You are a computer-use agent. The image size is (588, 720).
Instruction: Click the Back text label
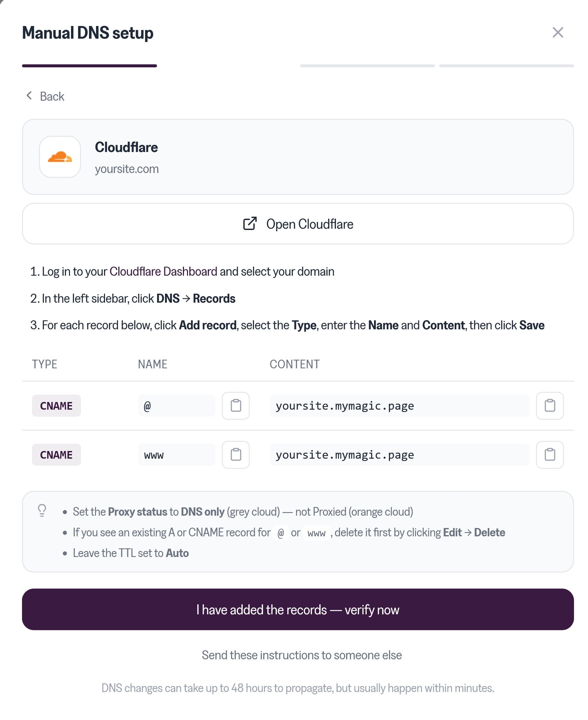click(52, 97)
